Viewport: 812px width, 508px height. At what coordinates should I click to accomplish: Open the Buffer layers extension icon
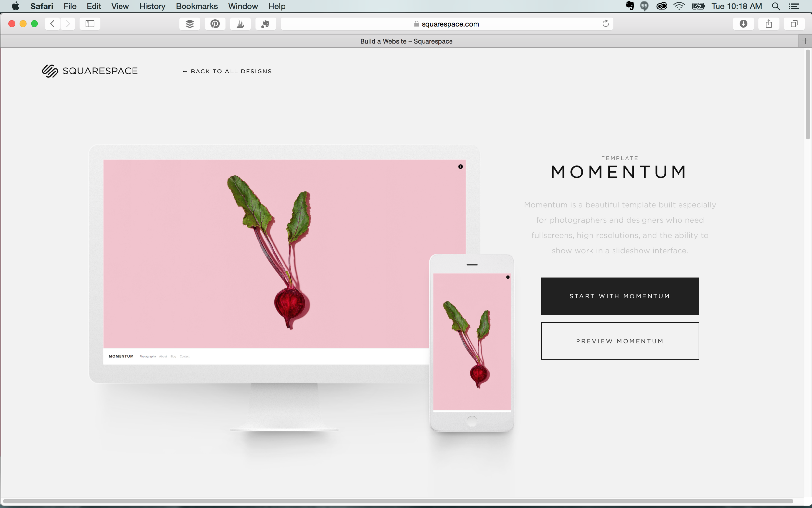[190, 23]
